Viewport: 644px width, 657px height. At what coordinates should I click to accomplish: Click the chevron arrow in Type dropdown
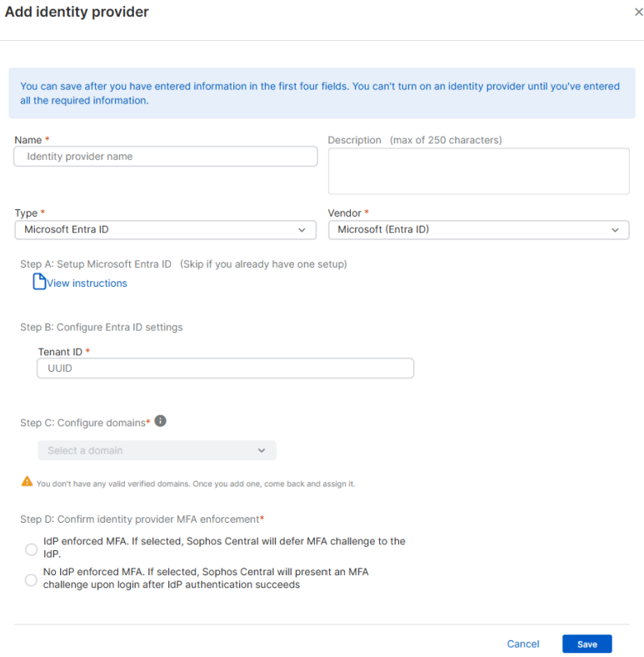(302, 229)
